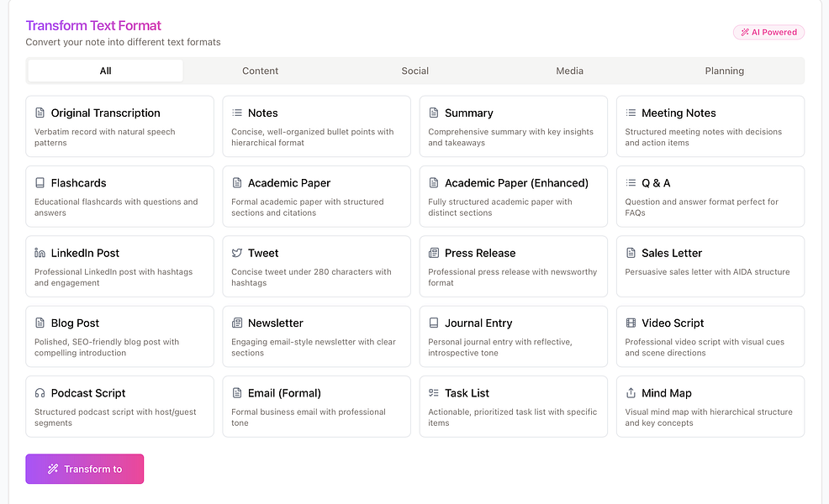The image size is (829, 504).
Task: Click the book icon on Journal Entry
Action: (434, 323)
